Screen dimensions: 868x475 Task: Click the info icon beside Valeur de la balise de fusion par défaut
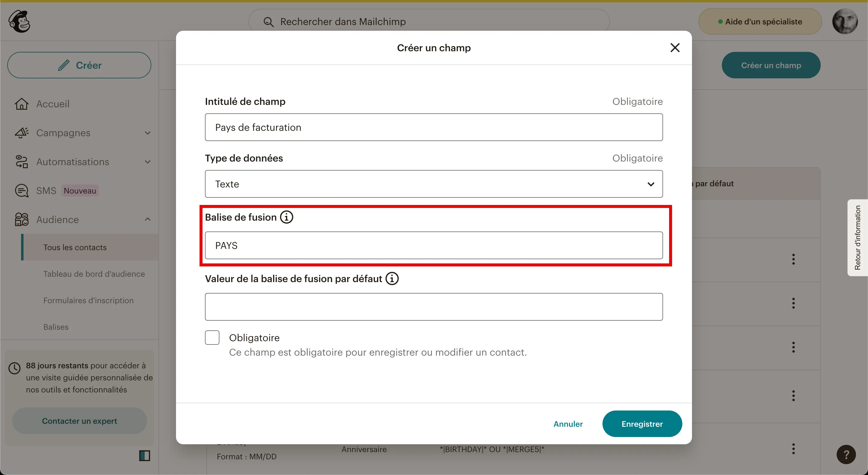pyautogui.click(x=392, y=279)
